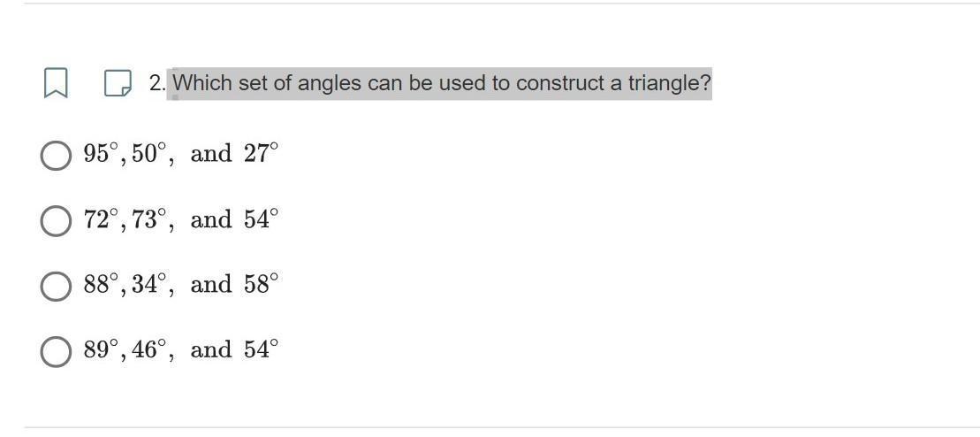Click the 27° value in the first option

pos(261,153)
